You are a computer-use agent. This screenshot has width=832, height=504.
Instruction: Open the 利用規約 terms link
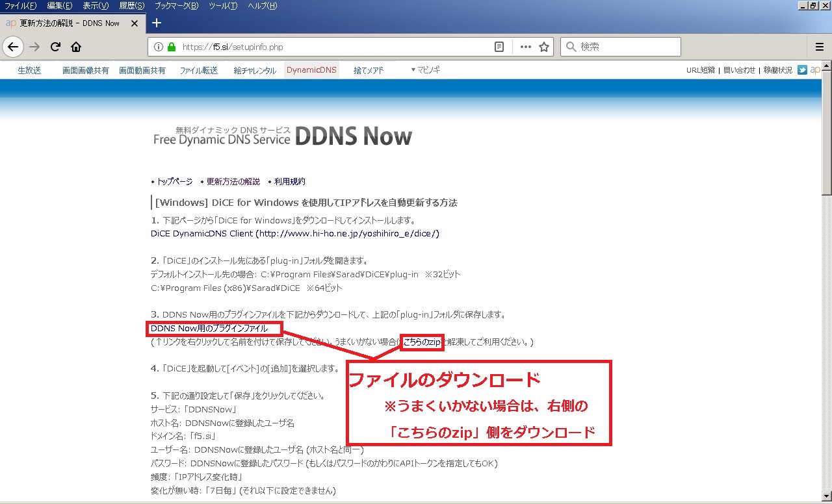[x=290, y=182]
